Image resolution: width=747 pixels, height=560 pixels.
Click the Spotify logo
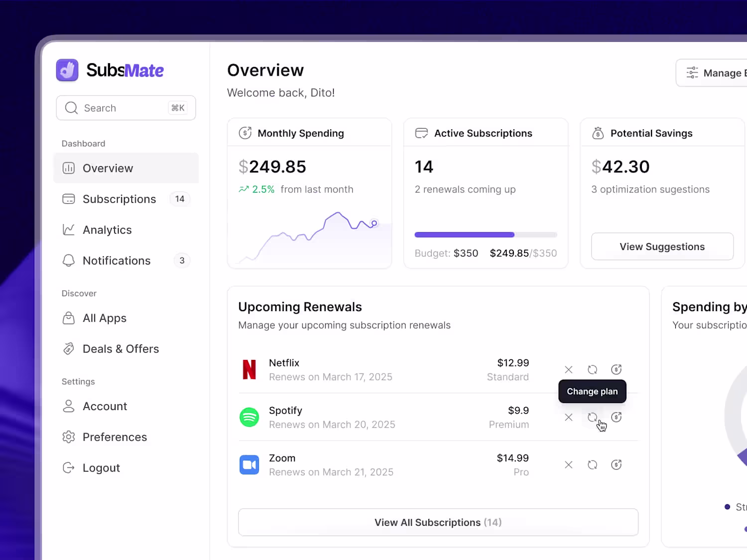tap(249, 417)
